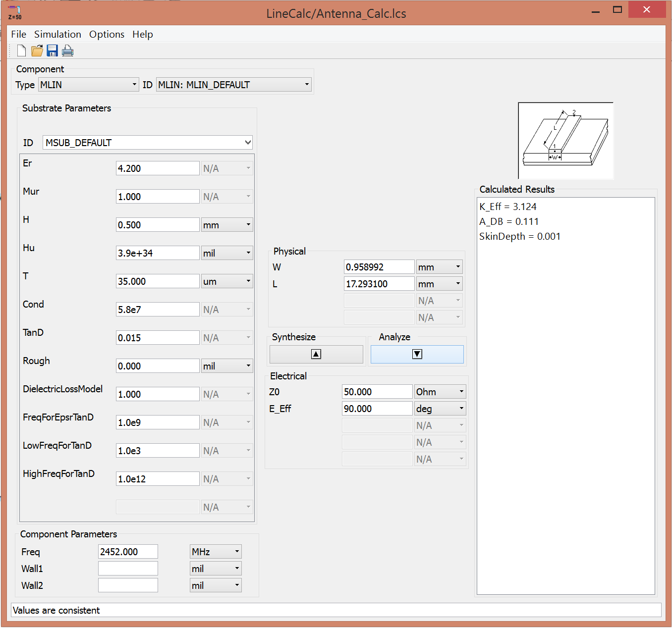The image size is (672, 628).
Task: Click the FreqForEpsrTanD field 1.0e9
Action: tap(158, 422)
